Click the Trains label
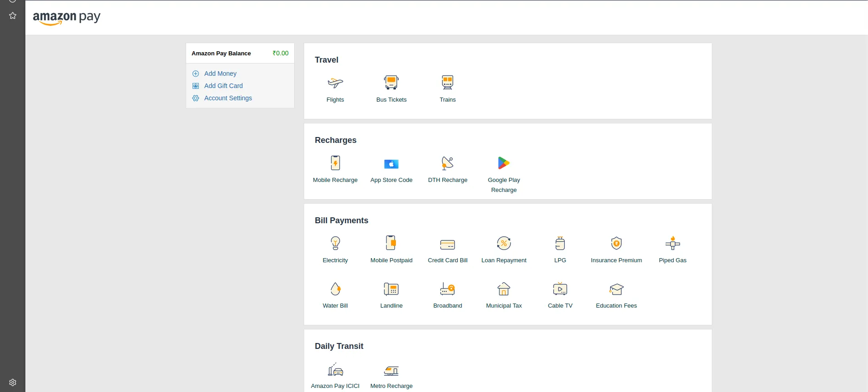 [448, 100]
